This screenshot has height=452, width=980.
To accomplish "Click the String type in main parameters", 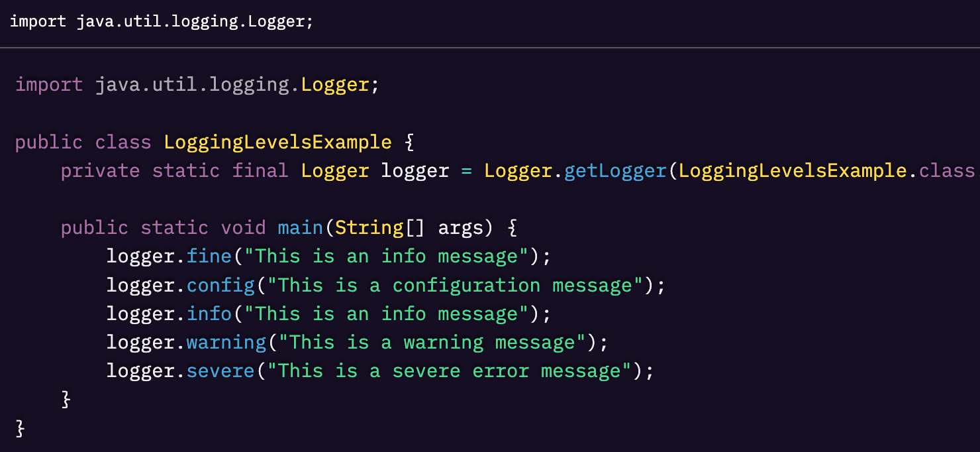I will pyautogui.click(x=369, y=228).
